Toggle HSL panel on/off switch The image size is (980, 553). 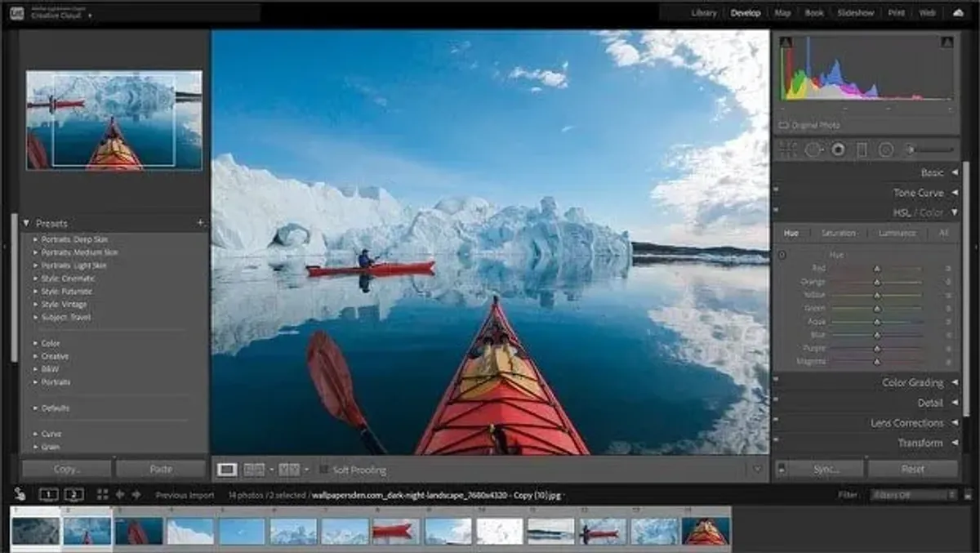click(x=776, y=209)
